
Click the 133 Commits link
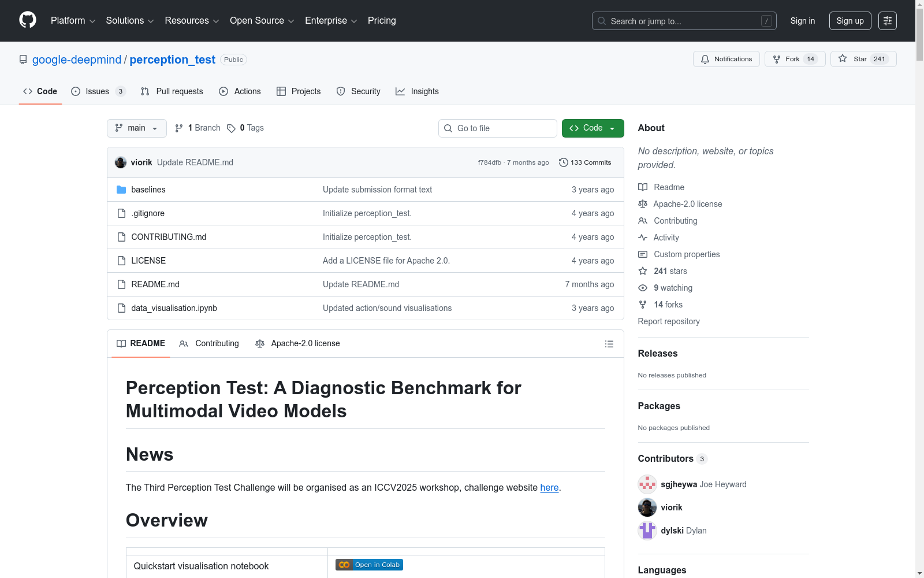pos(585,162)
